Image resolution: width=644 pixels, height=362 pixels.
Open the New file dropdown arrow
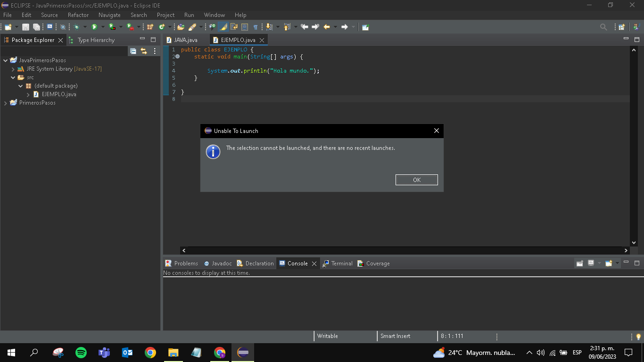click(17, 27)
